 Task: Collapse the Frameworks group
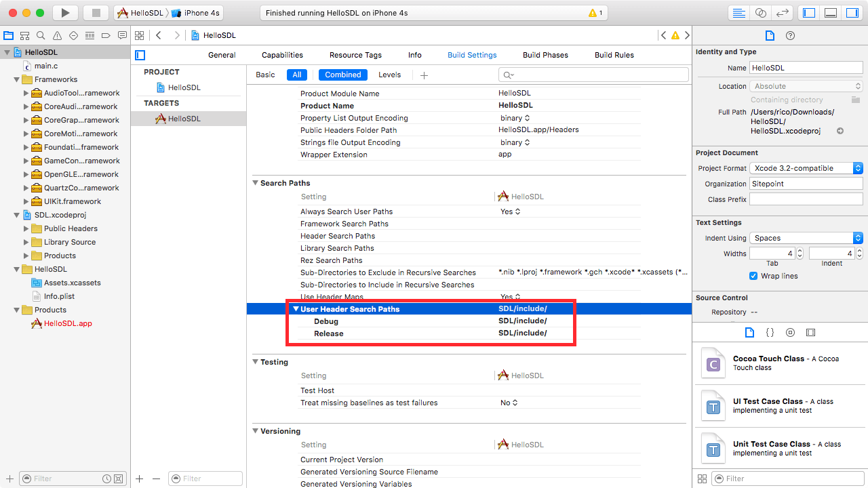coord(17,79)
